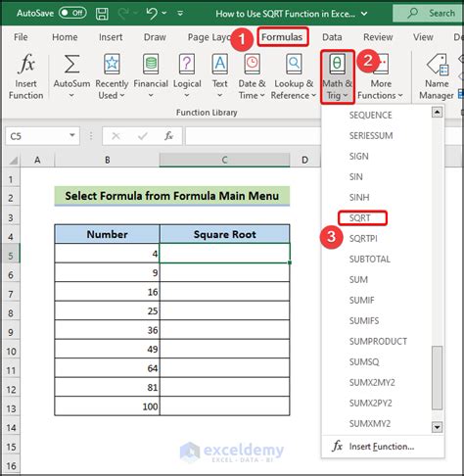The height and width of the screenshot is (476, 464).
Task: Choose SUMPRODUCT from the function list
Action: [x=378, y=342]
